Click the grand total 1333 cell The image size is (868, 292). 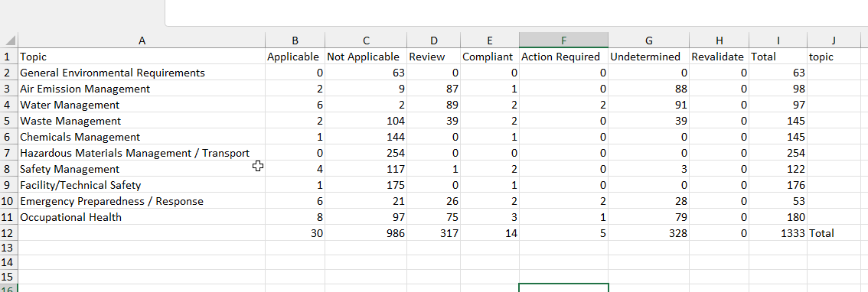[x=778, y=233]
